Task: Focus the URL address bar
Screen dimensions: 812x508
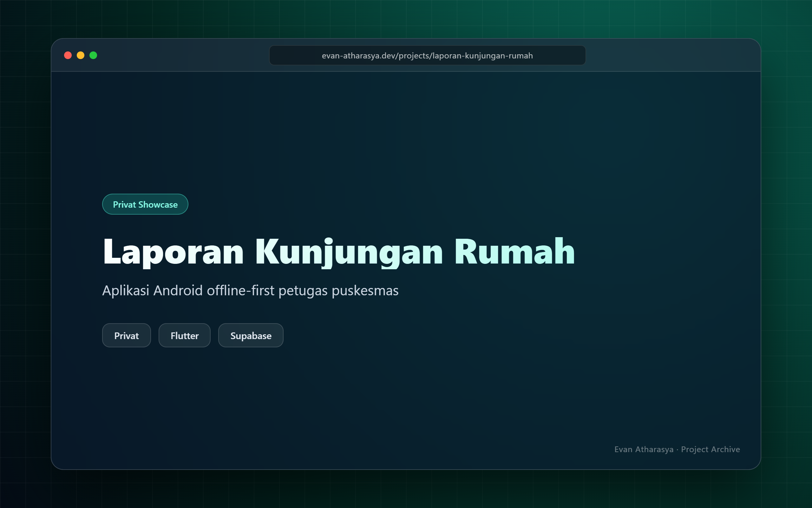Action: tap(427, 56)
